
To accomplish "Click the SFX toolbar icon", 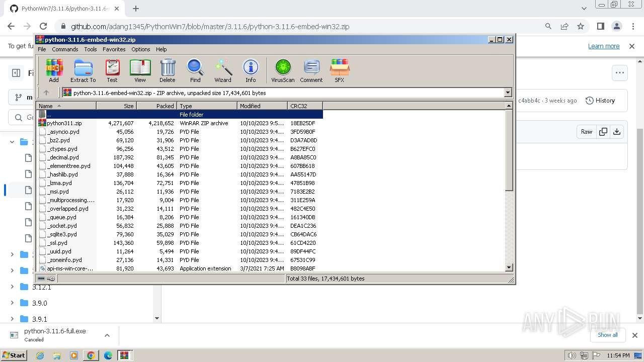I will click(340, 71).
